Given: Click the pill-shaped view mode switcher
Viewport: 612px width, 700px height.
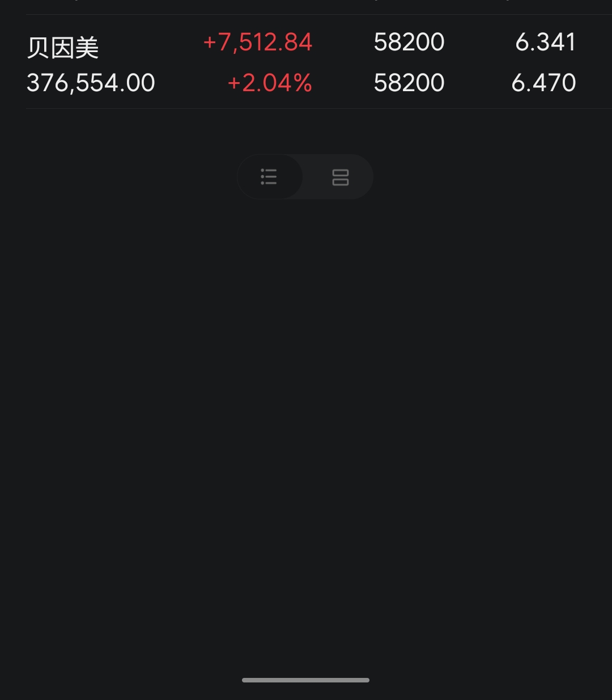Looking at the screenshot, I should 305,177.
